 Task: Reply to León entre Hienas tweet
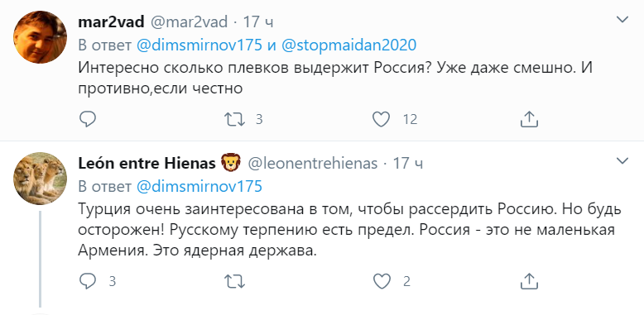[x=87, y=281]
